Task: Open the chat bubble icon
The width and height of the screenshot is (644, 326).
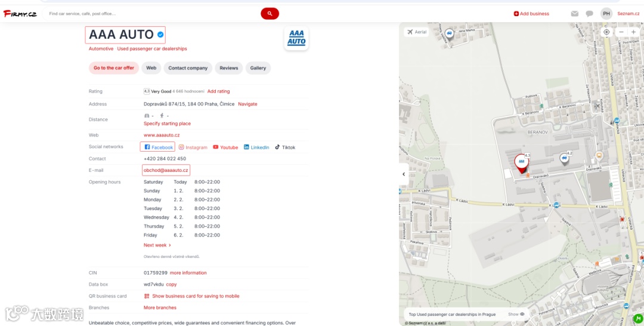Action: pyautogui.click(x=589, y=14)
